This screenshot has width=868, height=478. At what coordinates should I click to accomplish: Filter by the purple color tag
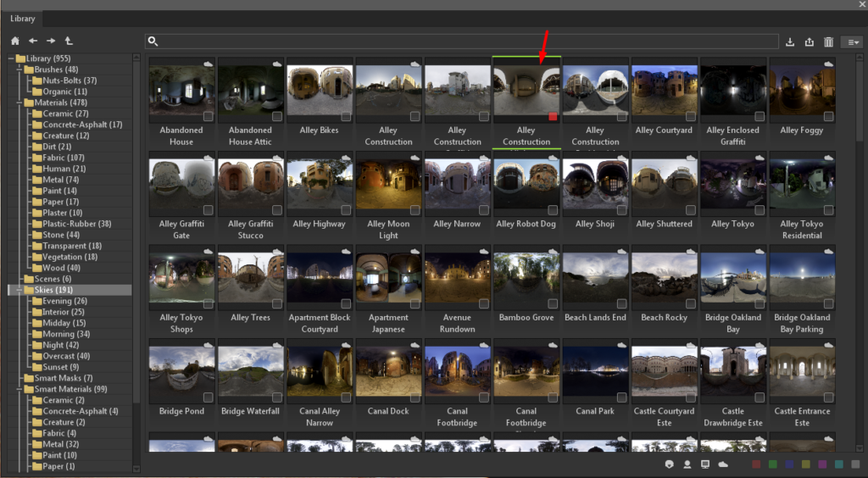point(822,464)
